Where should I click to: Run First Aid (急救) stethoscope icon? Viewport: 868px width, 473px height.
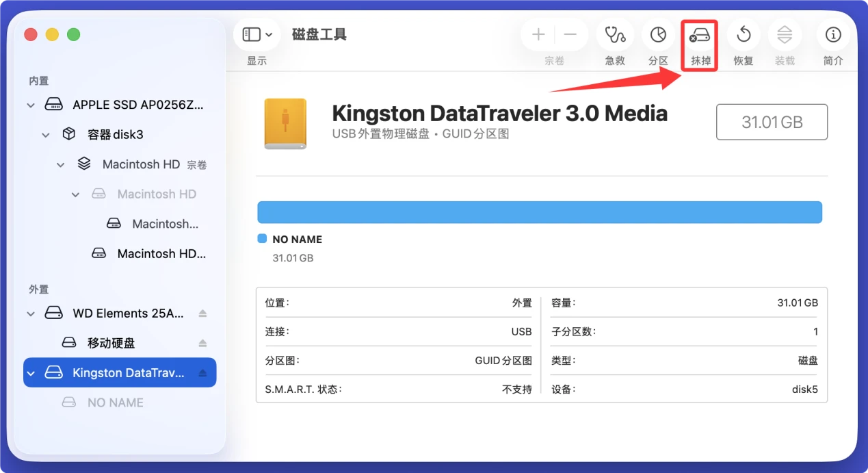point(615,34)
